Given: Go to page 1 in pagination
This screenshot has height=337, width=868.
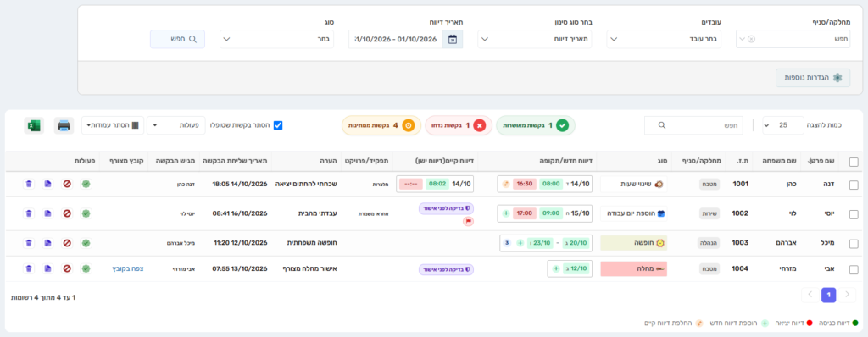Looking at the screenshot, I should (x=829, y=295).
